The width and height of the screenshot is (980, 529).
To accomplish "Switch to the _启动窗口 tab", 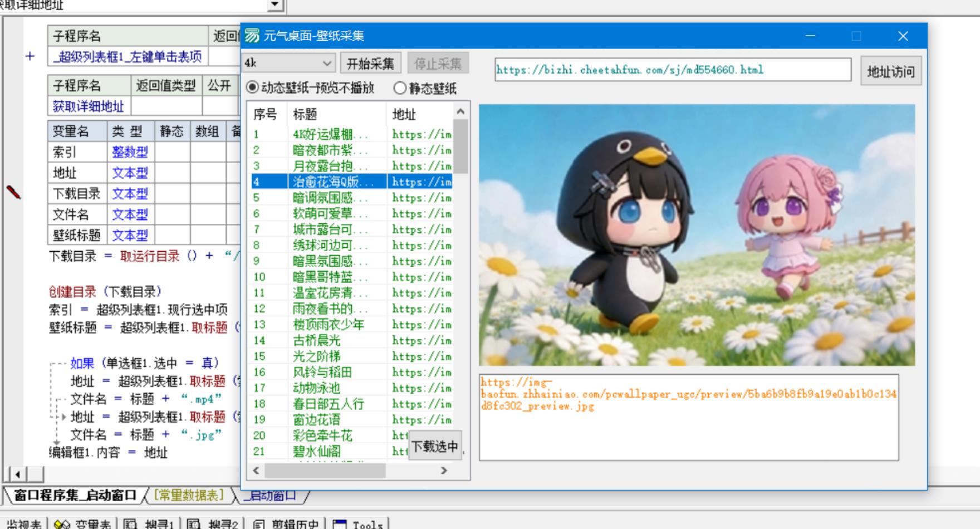I will click(x=270, y=495).
